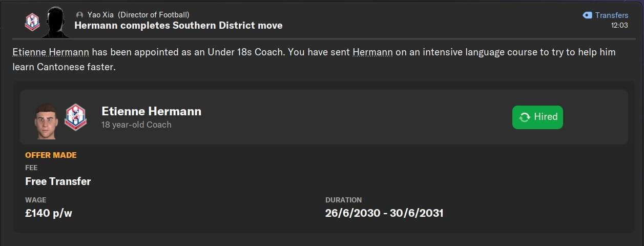Click the 18 year-old Coach description

click(136, 125)
